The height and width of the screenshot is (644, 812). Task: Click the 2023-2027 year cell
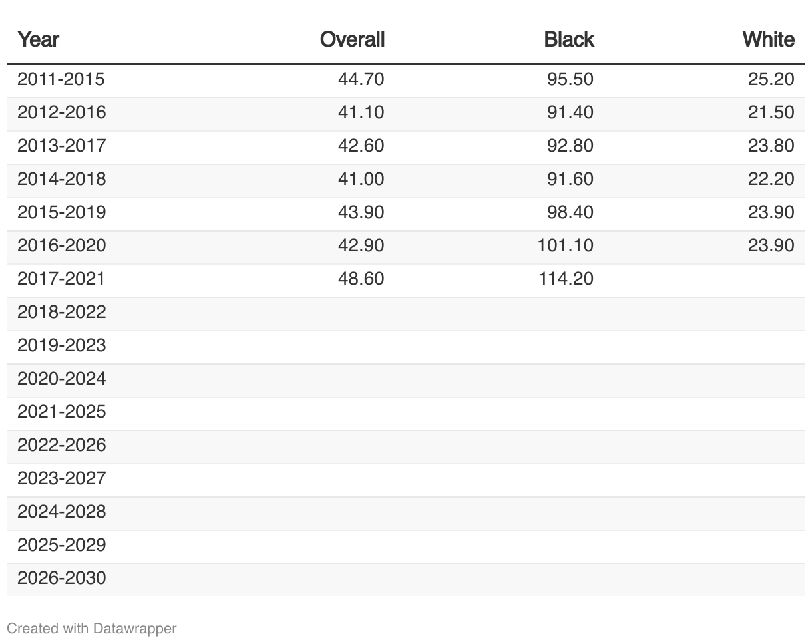[61, 478]
